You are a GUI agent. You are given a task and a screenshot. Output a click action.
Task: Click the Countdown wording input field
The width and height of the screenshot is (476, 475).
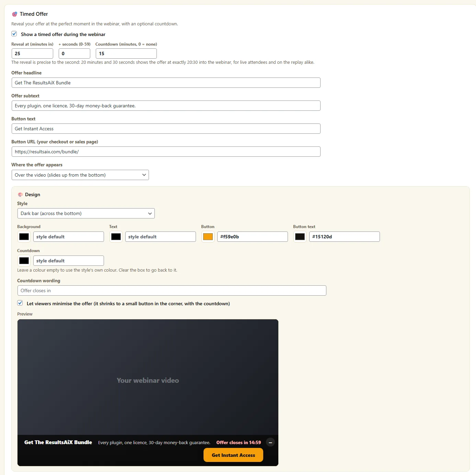pos(172,290)
